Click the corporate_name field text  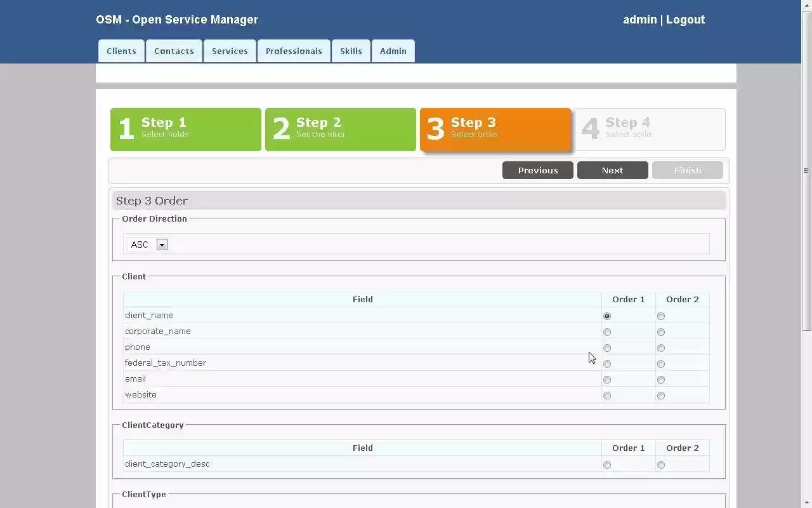click(x=157, y=331)
